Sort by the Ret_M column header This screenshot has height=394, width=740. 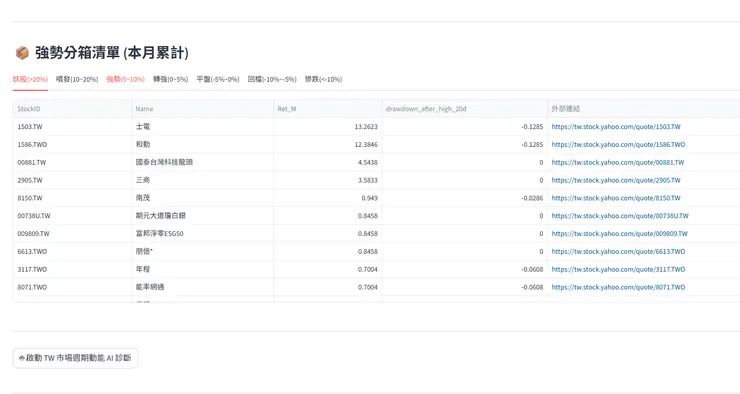click(328, 109)
